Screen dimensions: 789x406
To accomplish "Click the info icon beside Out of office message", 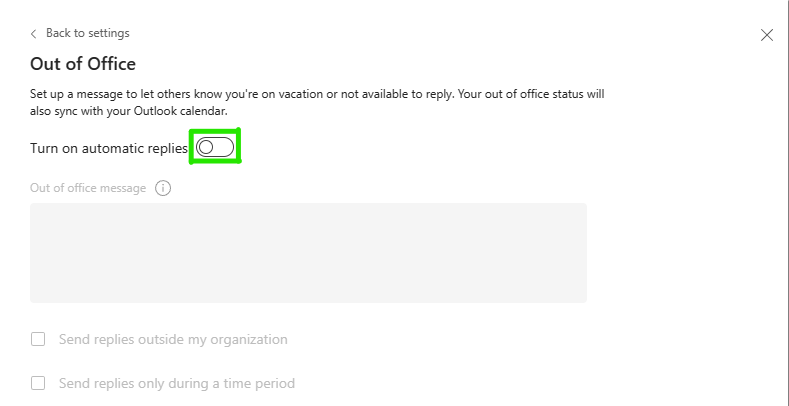I will [x=164, y=188].
